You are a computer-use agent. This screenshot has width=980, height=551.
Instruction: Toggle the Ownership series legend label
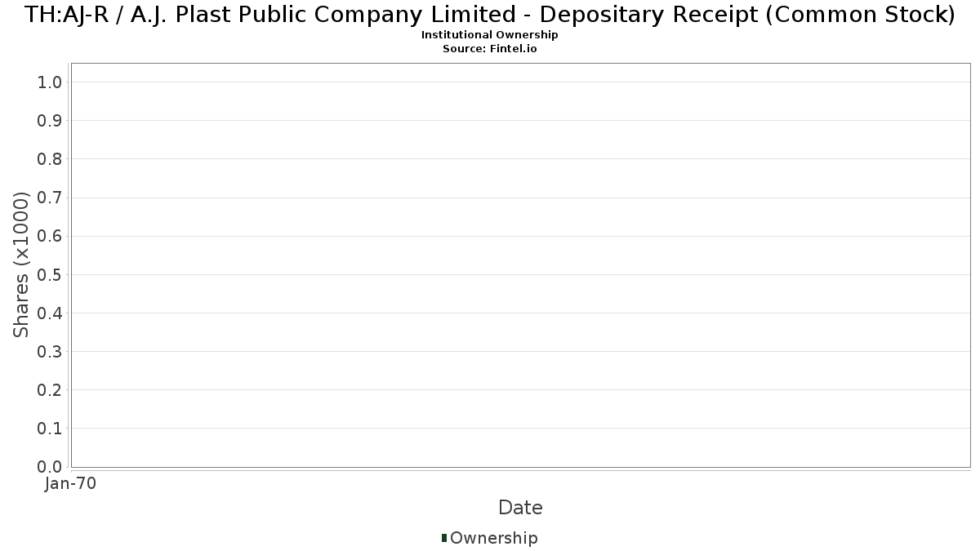pyautogui.click(x=493, y=538)
